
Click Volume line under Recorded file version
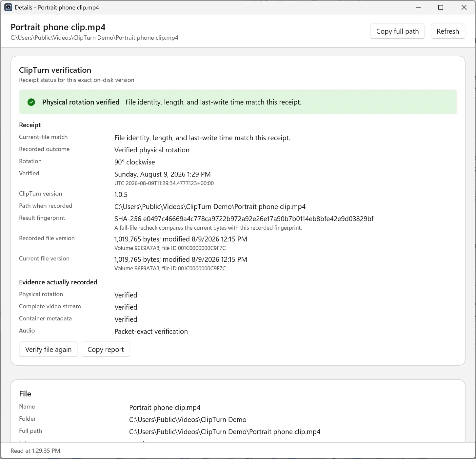pos(170,248)
